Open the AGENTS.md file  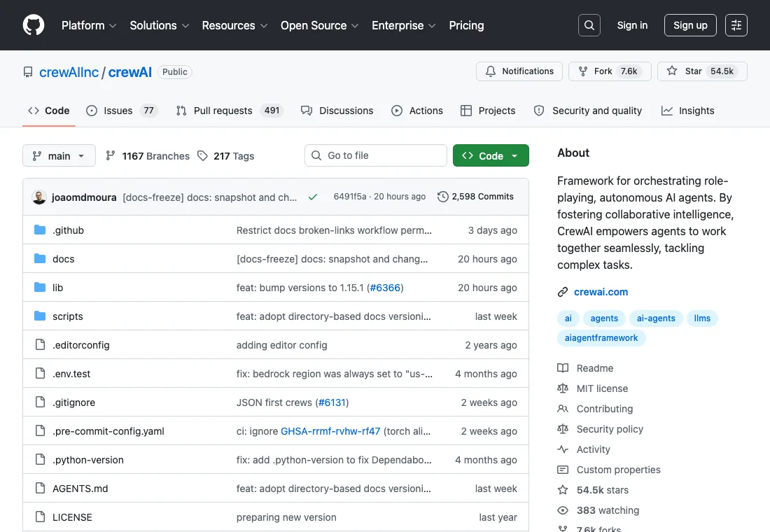80,489
